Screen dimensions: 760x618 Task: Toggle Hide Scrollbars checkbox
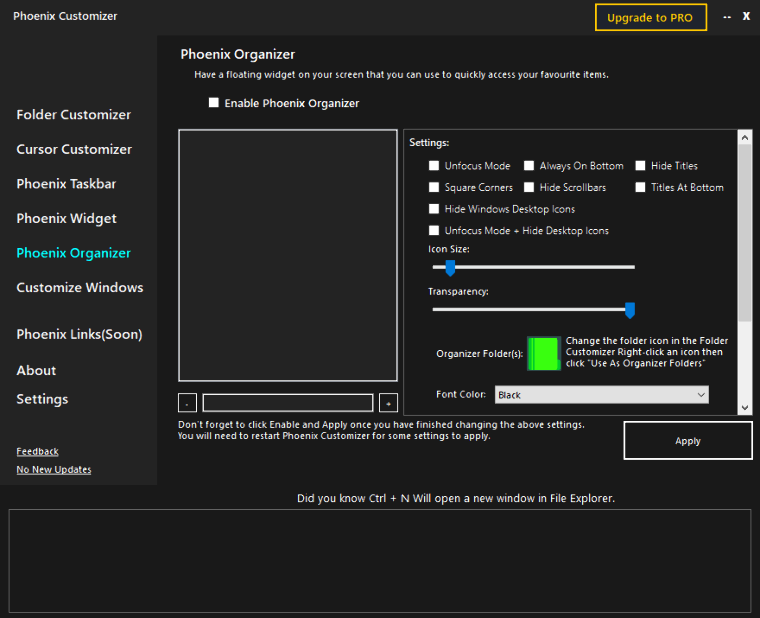point(529,187)
